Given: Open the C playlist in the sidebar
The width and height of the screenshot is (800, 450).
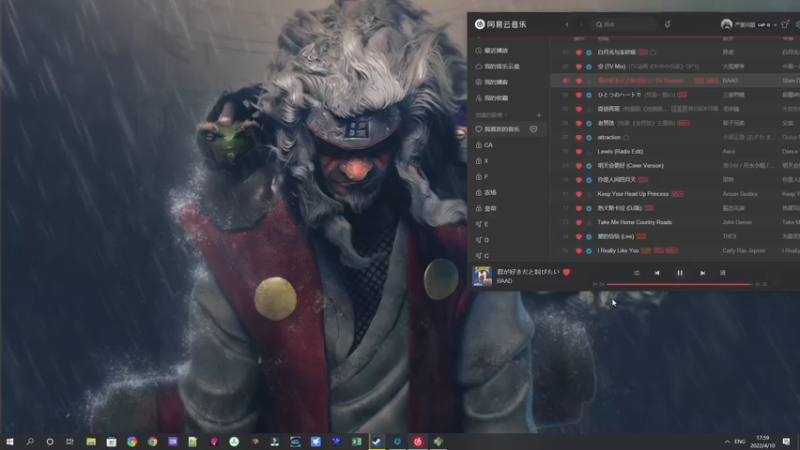Looking at the screenshot, I should click(482, 256).
